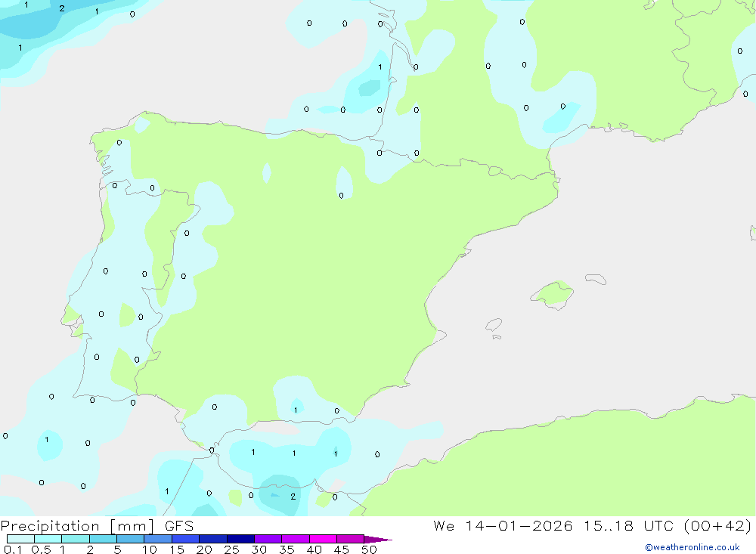Select the legend swatch between 10 and 15
756x554 pixels.
tap(158, 539)
